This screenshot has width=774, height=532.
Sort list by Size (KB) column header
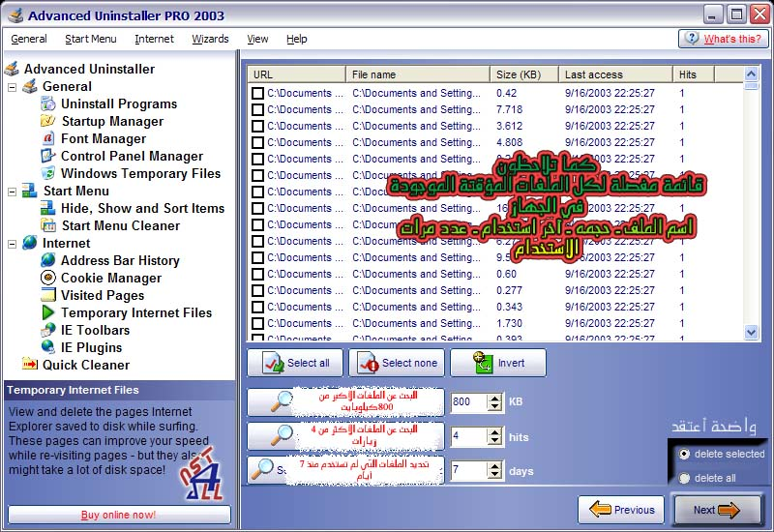click(524, 74)
